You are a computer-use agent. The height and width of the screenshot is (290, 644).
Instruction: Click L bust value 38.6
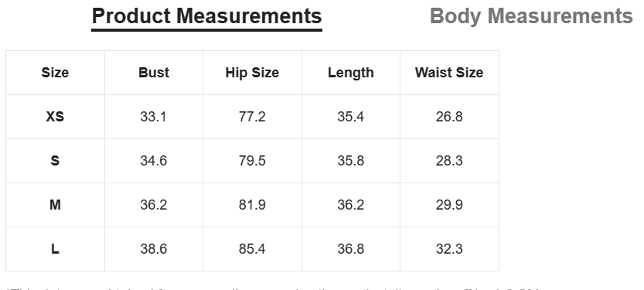pyautogui.click(x=154, y=249)
